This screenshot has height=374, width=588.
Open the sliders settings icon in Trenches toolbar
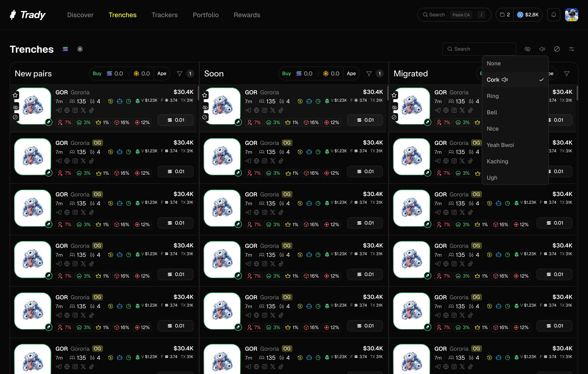click(571, 49)
